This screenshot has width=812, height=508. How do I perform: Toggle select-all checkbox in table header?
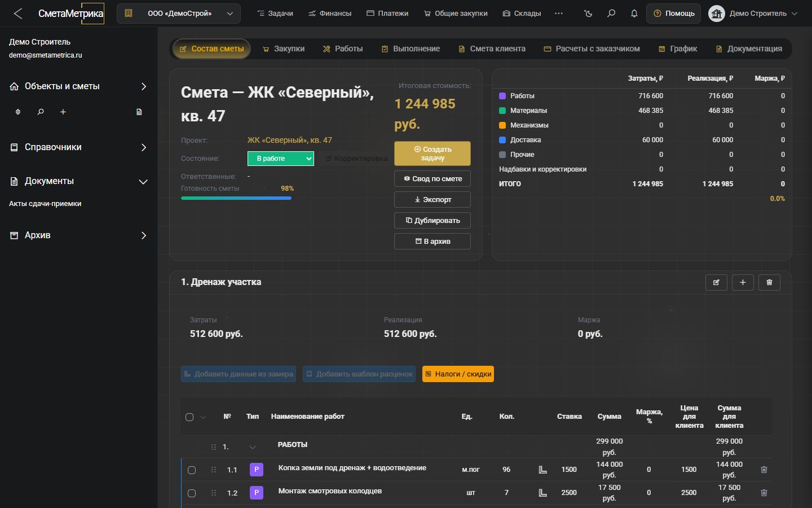tap(189, 417)
